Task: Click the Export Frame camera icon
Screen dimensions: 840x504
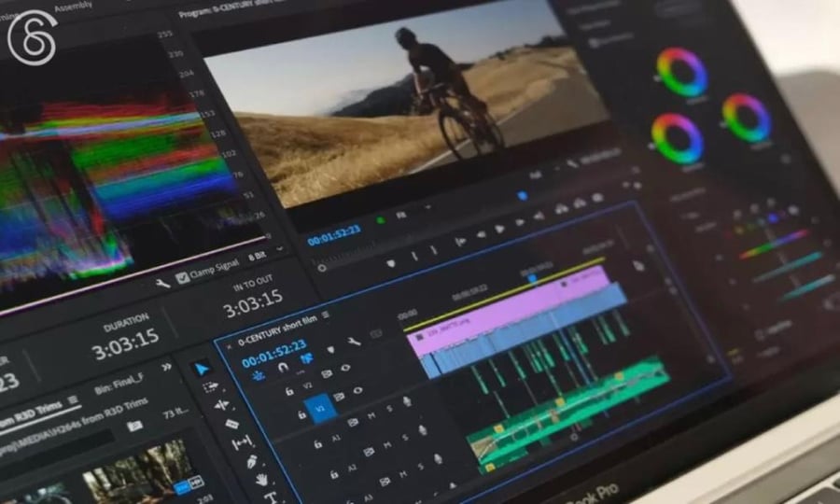Action: (x=597, y=197)
